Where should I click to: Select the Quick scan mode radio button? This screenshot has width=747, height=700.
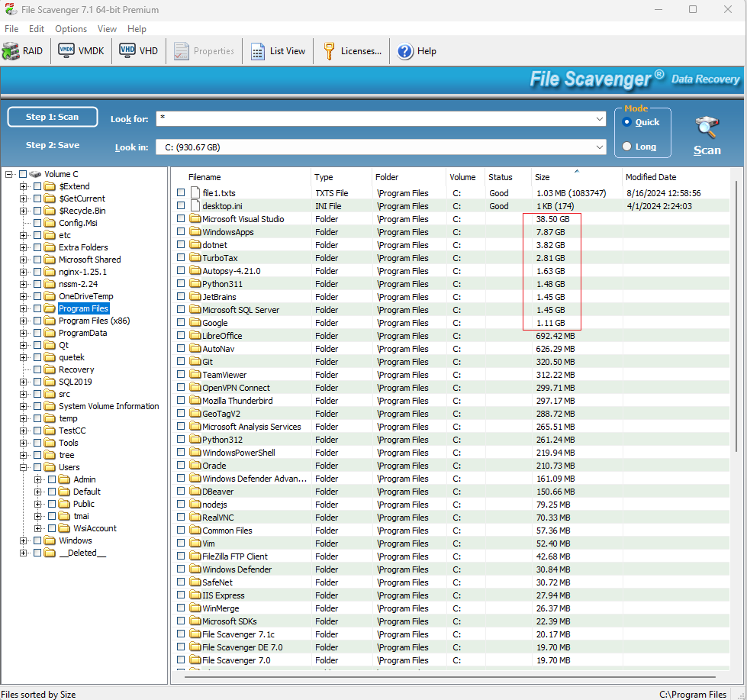point(626,122)
